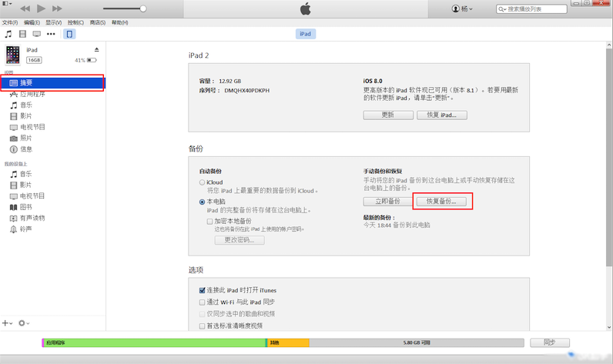Toggle 加密本地备份 checkbox
Viewport: 613px width, 364px height.
210,222
